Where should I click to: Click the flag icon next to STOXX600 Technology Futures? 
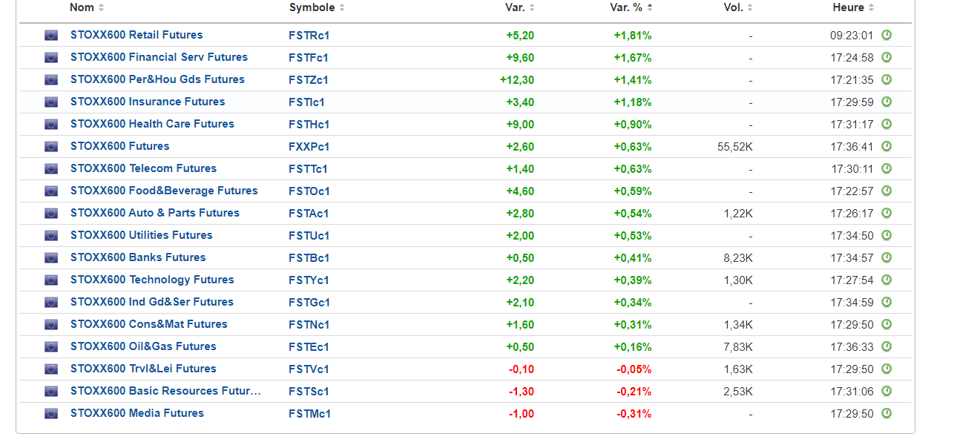51,280
